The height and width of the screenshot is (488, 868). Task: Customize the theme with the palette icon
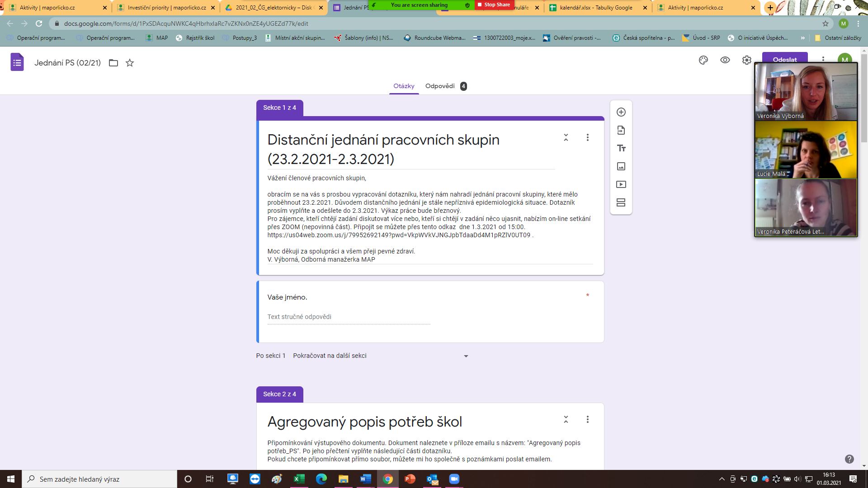[x=703, y=60]
